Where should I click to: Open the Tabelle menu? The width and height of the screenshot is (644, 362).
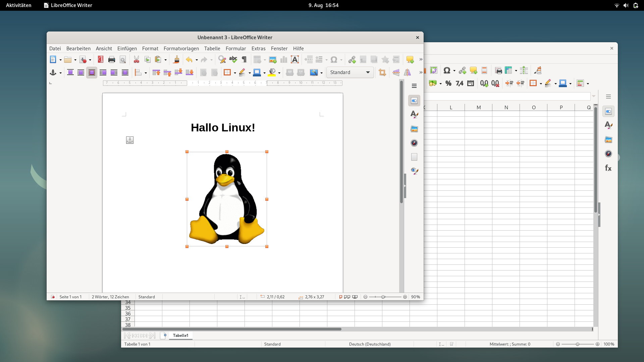[x=212, y=49]
